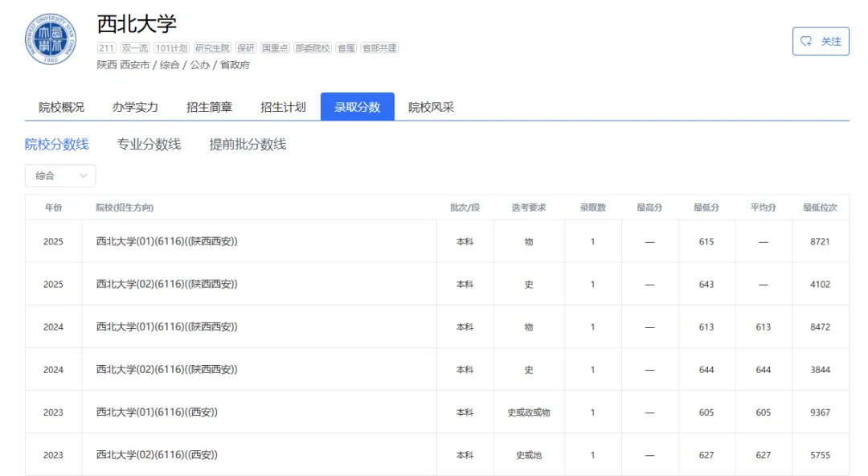Click the 最低分 column header
This screenshot has height=476, width=868.
point(706,207)
